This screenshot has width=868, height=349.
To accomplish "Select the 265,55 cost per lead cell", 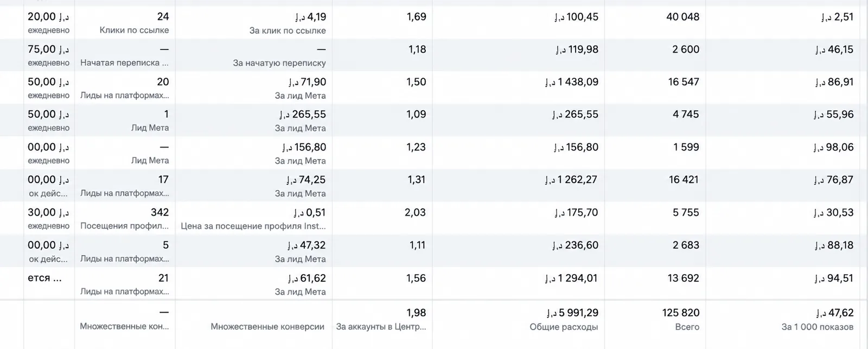I will pyautogui.click(x=303, y=115).
